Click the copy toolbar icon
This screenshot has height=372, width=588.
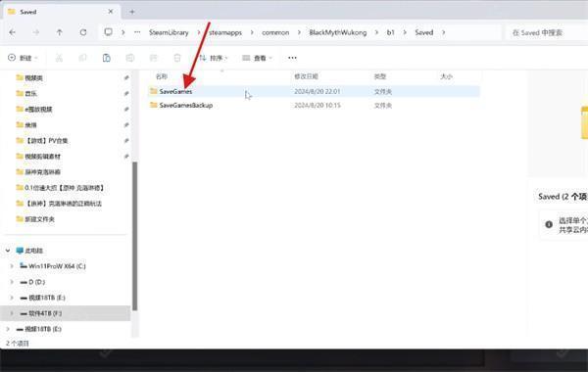[82, 58]
